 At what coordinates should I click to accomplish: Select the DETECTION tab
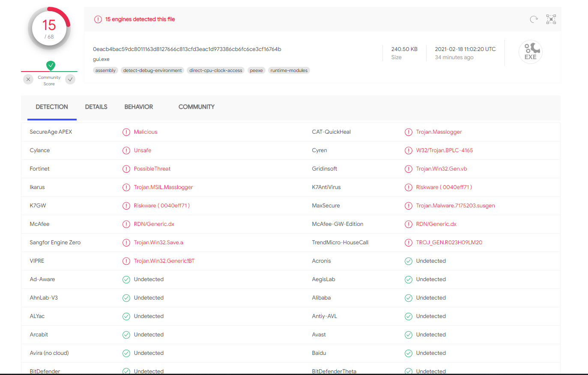pos(52,107)
